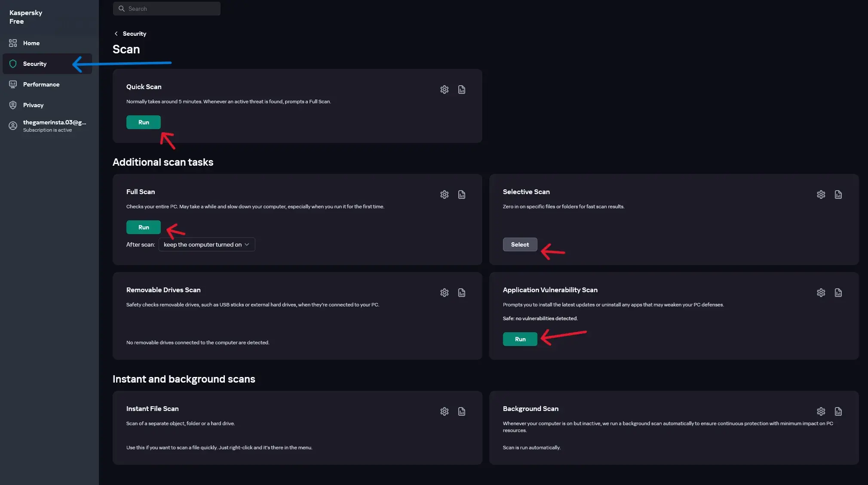This screenshot has height=485, width=868.
Task: View Instant File Scan report icon
Action: pos(461,411)
